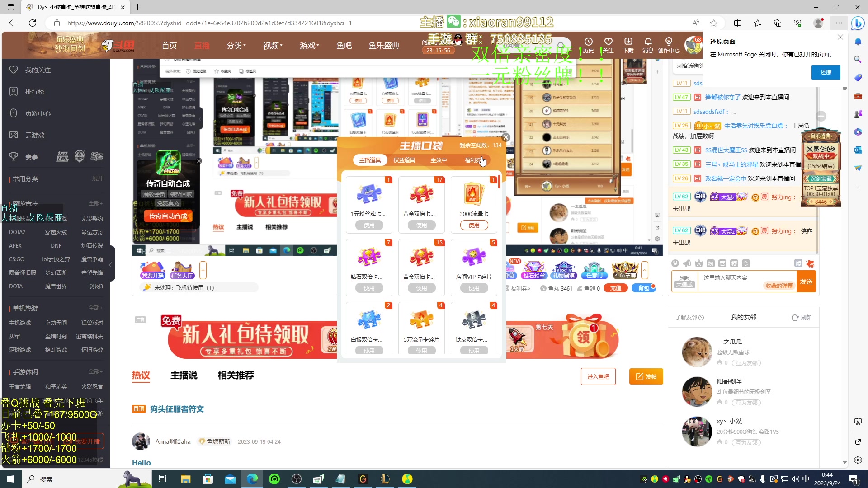Click 我要开播 start streaming icon

click(x=153, y=270)
